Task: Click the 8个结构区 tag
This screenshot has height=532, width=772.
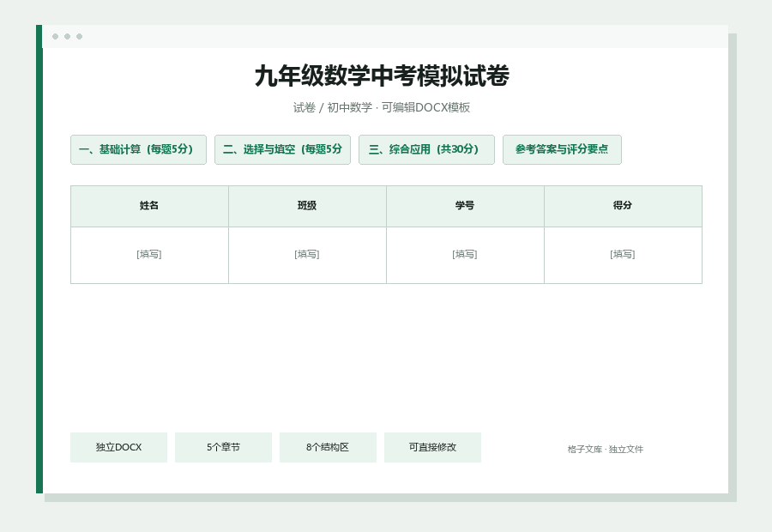Action: (328, 447)
